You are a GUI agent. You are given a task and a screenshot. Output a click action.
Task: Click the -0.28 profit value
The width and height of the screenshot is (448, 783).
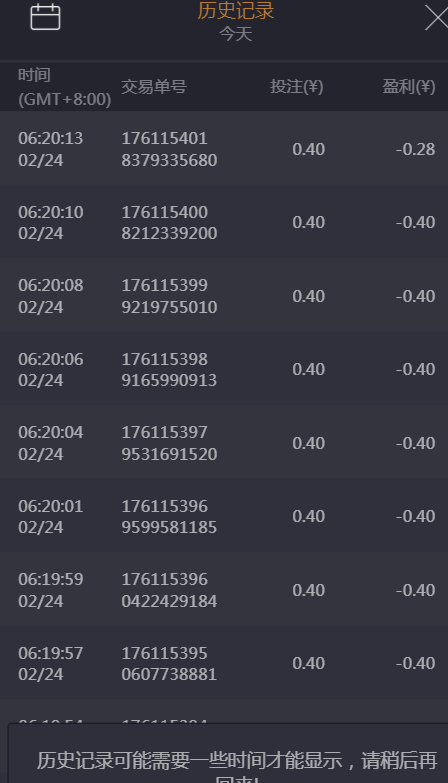tap(415, 149)
